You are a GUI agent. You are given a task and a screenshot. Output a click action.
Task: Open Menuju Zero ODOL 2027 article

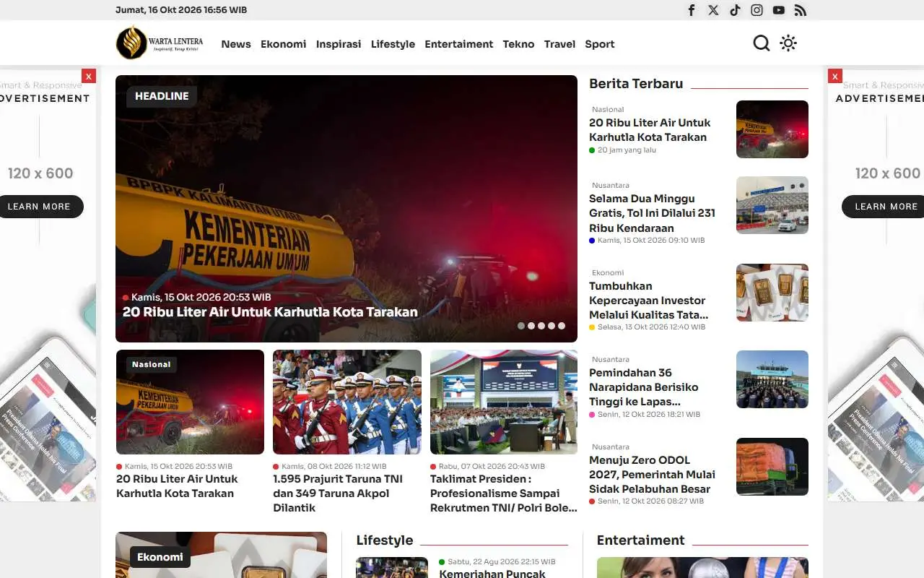(x=652, y=475)
